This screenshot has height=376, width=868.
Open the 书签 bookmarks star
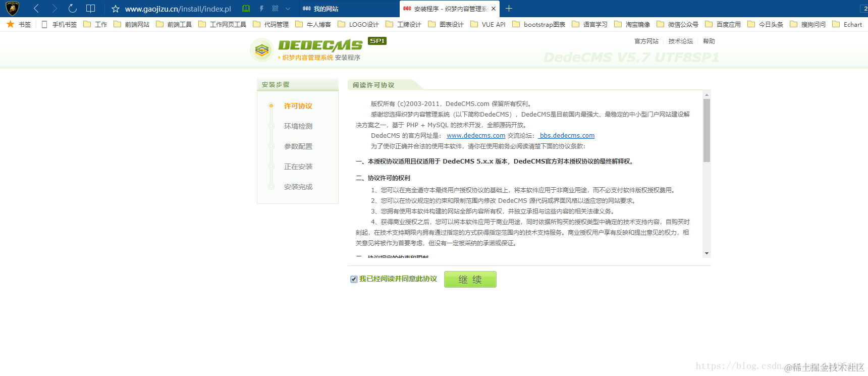(19, 24)
